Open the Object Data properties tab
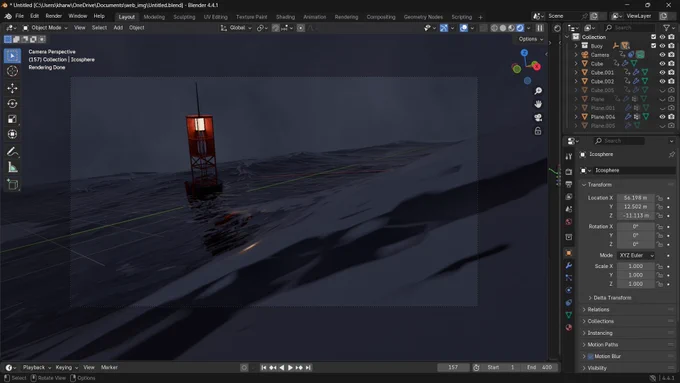Screen dimensions: 680x383 coord(569,315)
